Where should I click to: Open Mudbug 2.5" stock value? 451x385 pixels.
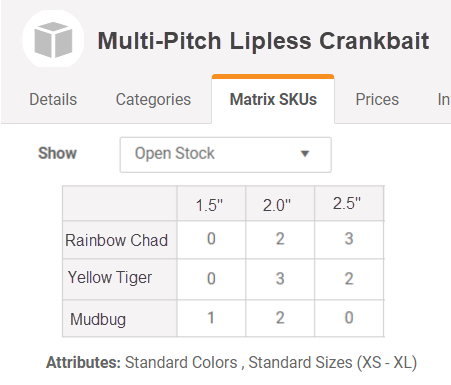(x=349, y=318)
